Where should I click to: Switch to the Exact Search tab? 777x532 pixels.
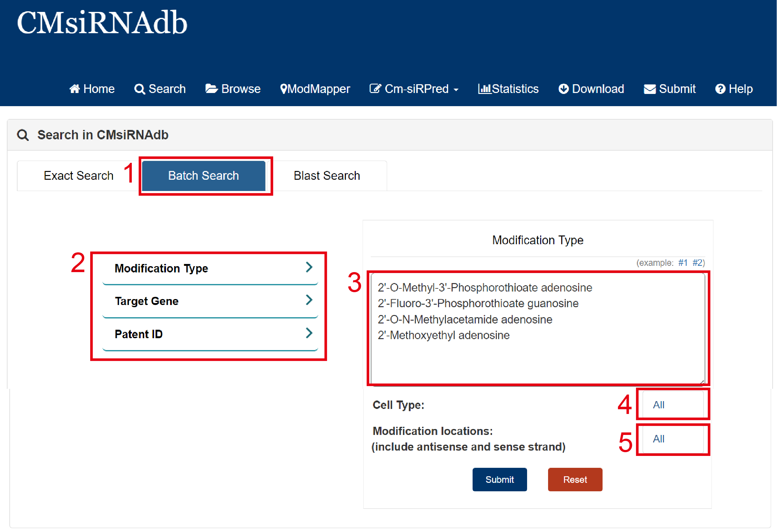(79, 176)
